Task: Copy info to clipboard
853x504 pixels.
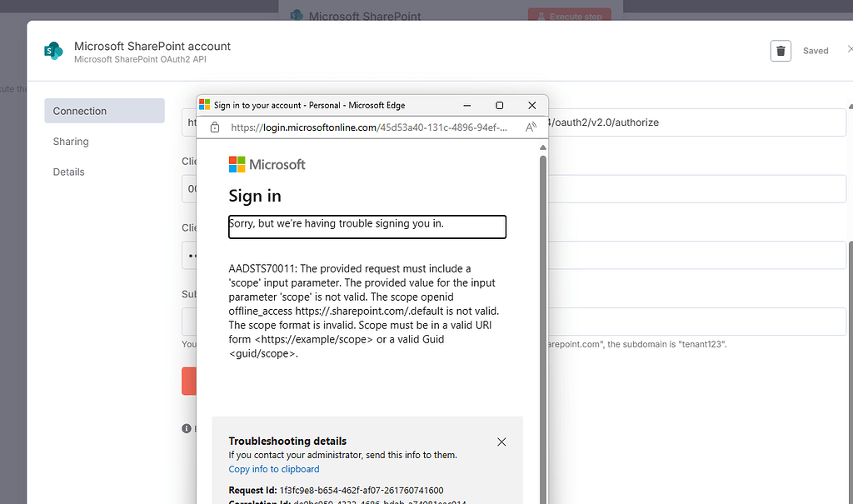Action: pyautogui.click(x=273, y=469)
